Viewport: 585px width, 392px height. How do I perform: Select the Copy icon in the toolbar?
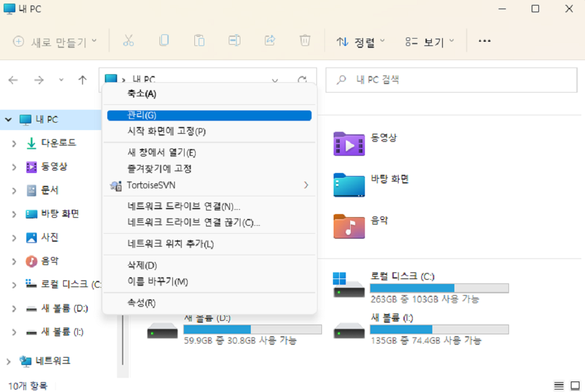tap(164, 40)
